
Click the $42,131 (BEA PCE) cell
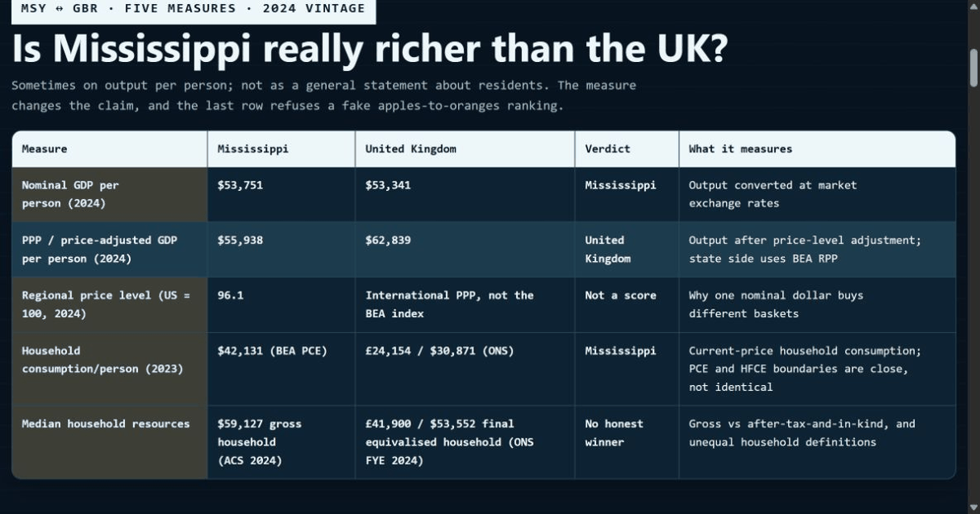pyautogui.click(x=282, y=369)
